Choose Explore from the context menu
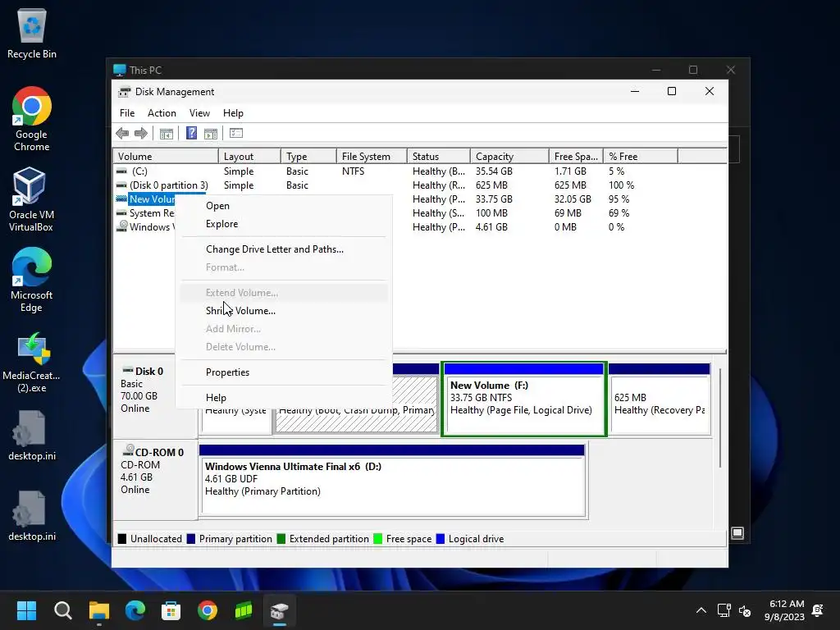This screenshot has height=630, width=840. (x=284, y=224)
